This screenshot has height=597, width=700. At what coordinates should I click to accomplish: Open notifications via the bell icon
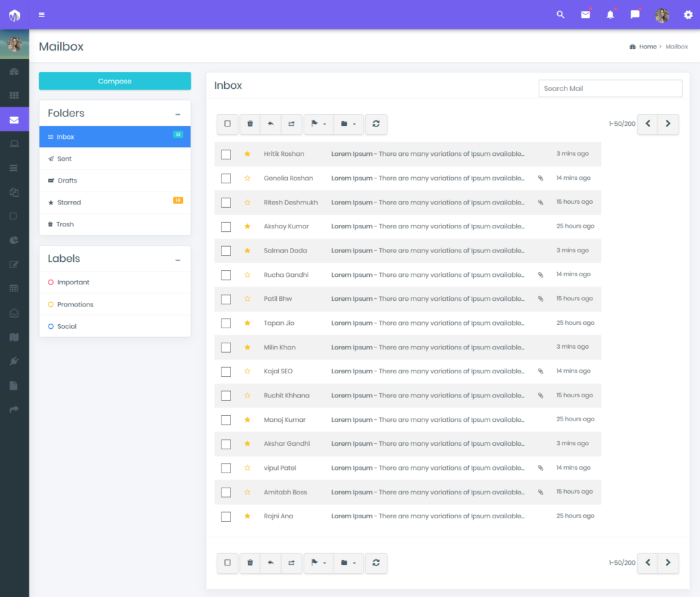pyautogui.click(x=610, y=14)
